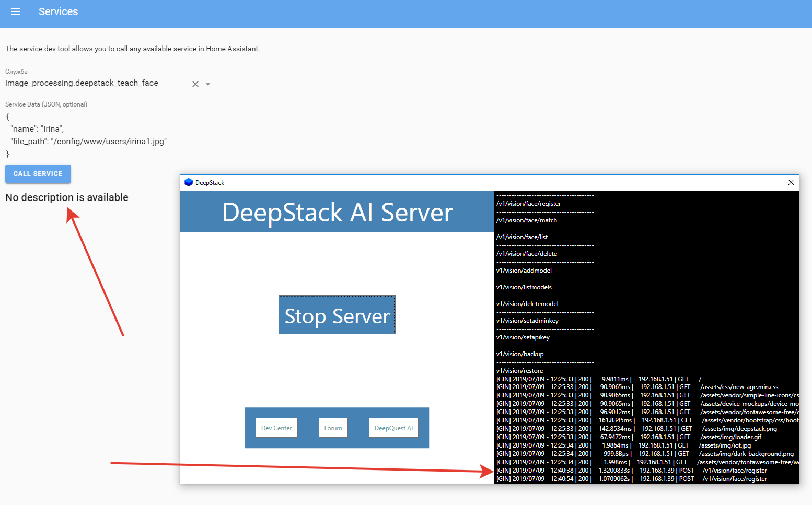The width and height of the screenshot is (812, 505).
Task: Open the sidebar hamburger menu
Action: click(x=15, y=11)
